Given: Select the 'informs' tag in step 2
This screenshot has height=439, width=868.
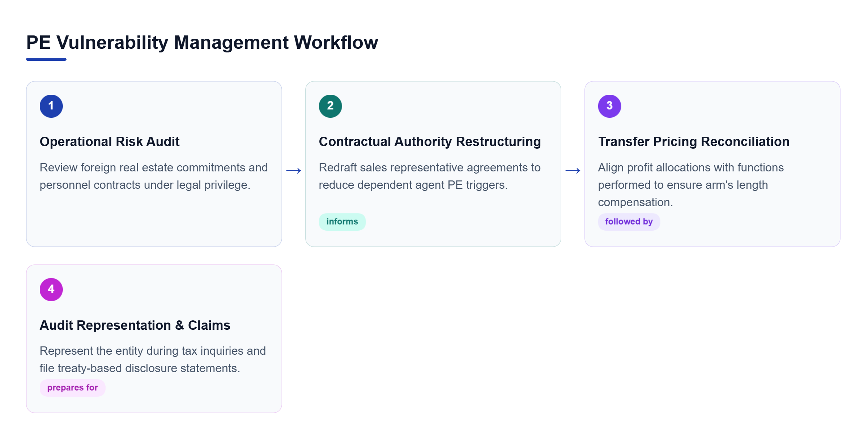Looking at the screenshot, I should [x=342, y=222].
